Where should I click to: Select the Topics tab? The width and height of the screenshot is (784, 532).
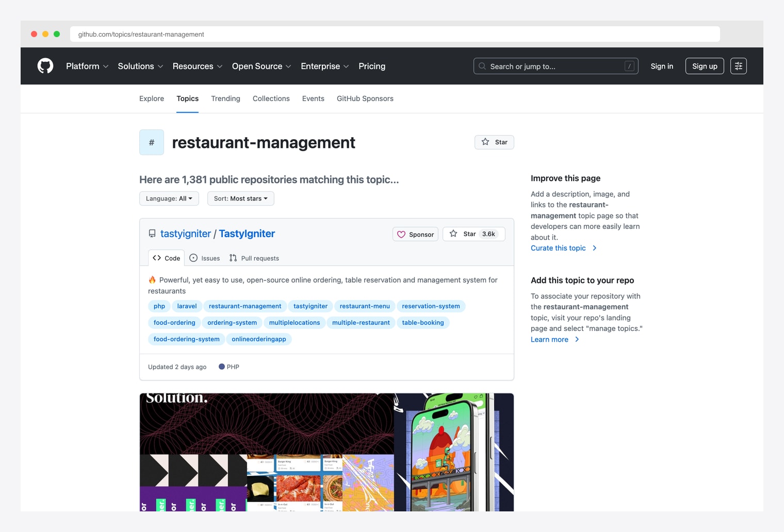(187, 98)
